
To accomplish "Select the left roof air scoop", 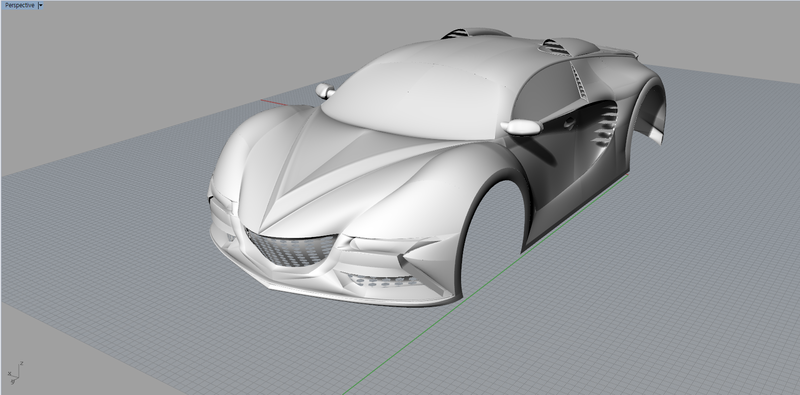I will [x=459, y=33].
